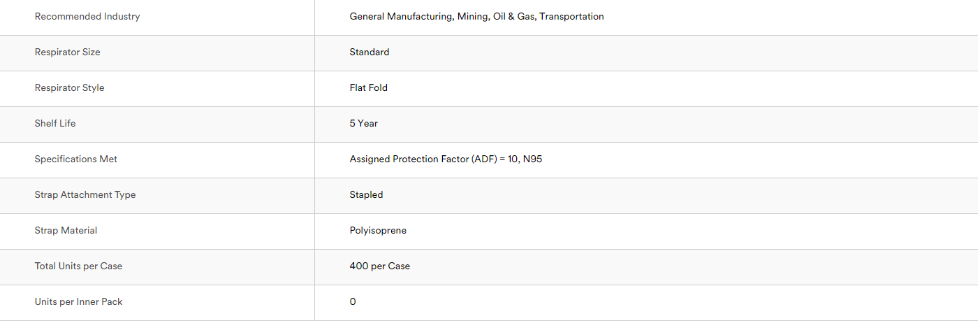Select the 400 per Case value
980x321 pixels.
(x=380, y=266)
